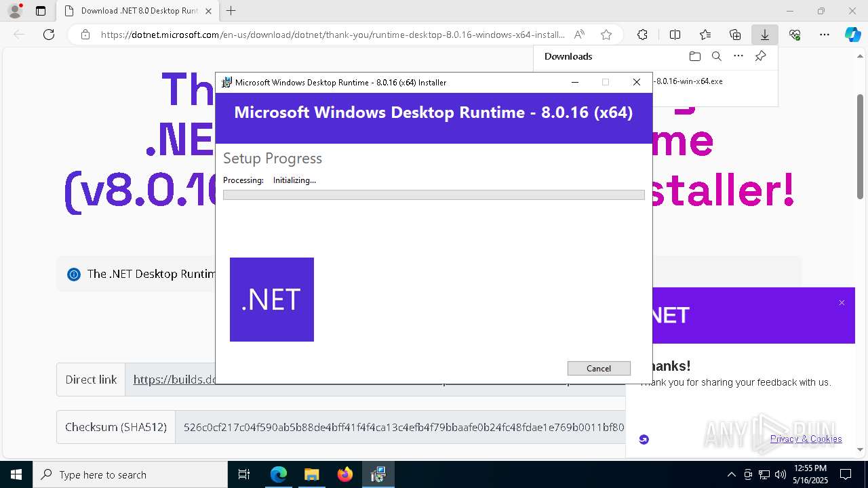View site information lock icon
The height and width of the screenshot is (488, 868).
tap(85, 35)
